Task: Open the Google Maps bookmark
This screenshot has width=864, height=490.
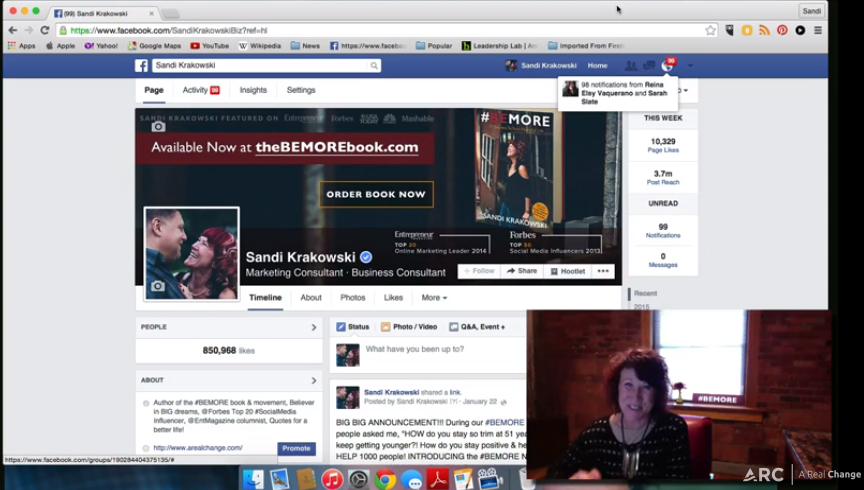Action: (x=154, y=46)
